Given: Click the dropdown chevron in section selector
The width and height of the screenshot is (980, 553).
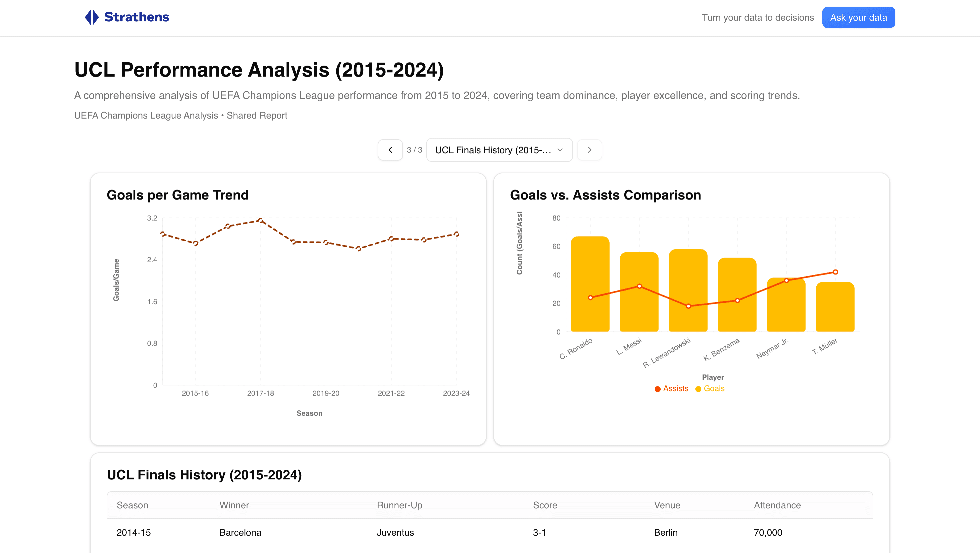Looking at the screenshot, I should point(560,150).
